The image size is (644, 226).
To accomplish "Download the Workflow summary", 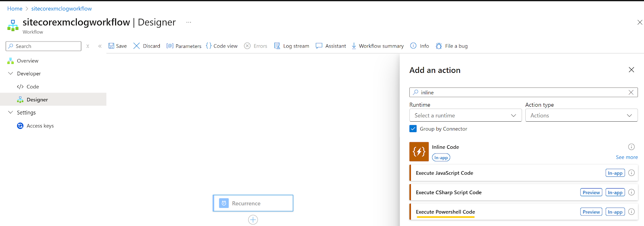I will click(378, 46).
